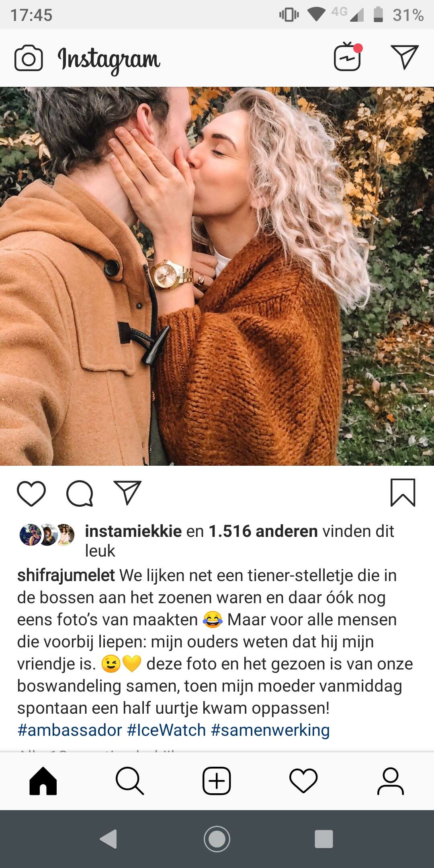Tap the #ambassador hashtag
The height and width of the screenshot is (868, 434).
pyautogui.click(x=70, y=730)
